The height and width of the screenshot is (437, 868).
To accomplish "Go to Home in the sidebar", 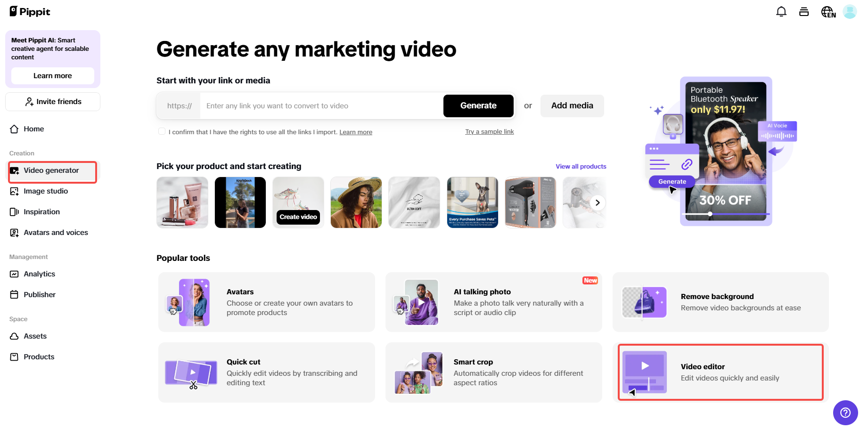I will click(x=33, y=129).
